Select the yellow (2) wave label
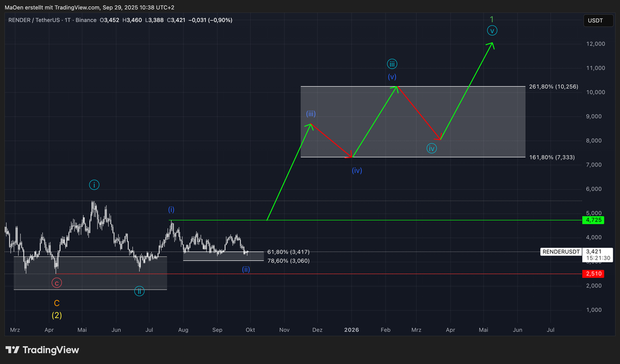The height and width of the screenshot is (364, 620). click(57, 314)
